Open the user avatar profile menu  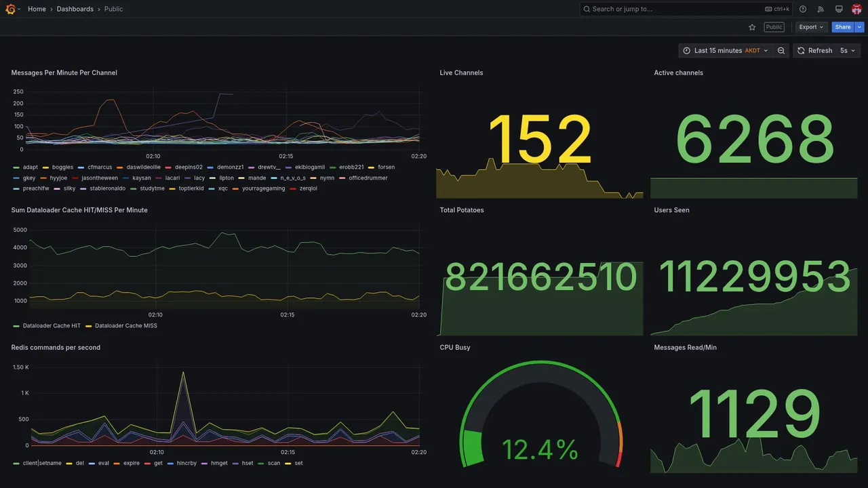point(856,9)
